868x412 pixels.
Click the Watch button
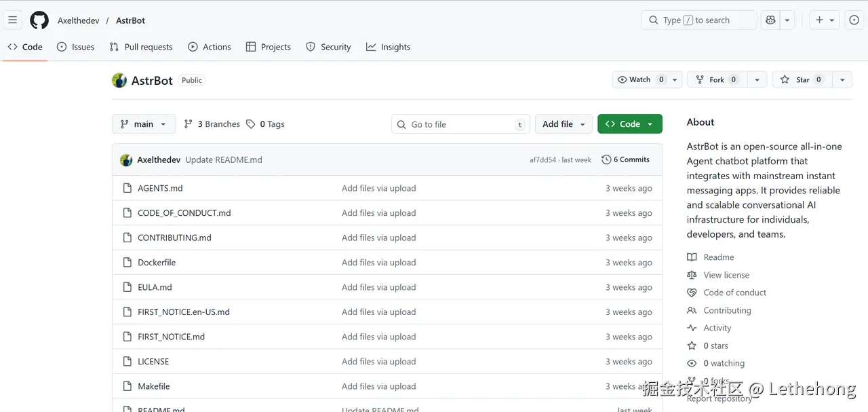(x=641, y=79)
